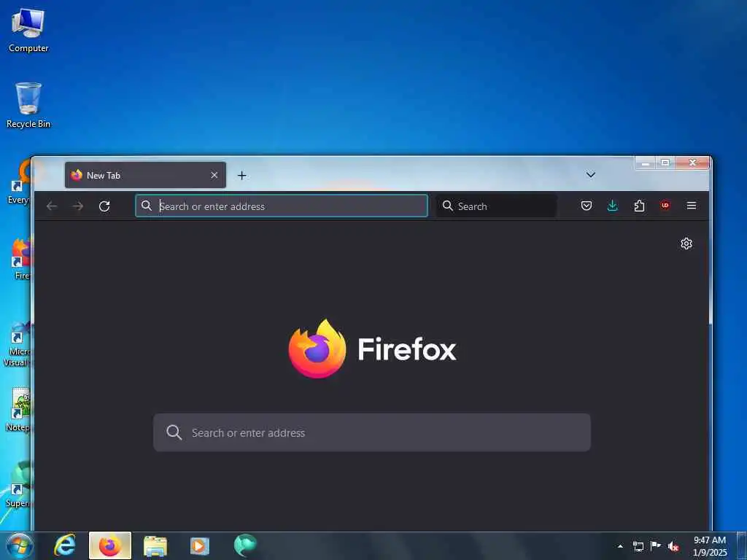Click the page center search address field
747x560 pixels.
pos(371,432)
